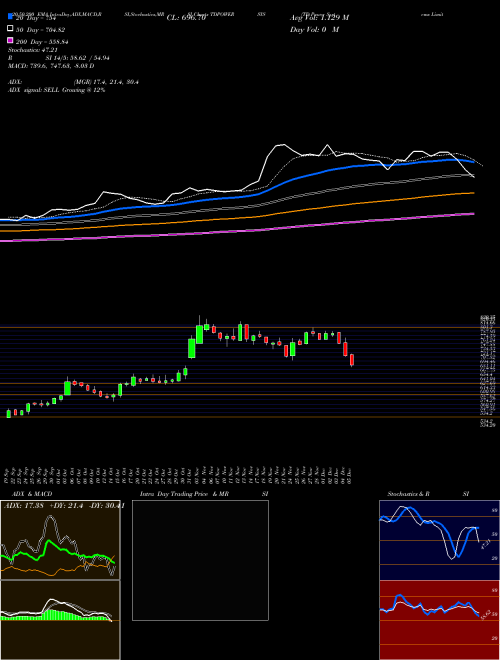Click the orange moving average line
The height and width of the screenshot is (660, 500).
(236, 219)
